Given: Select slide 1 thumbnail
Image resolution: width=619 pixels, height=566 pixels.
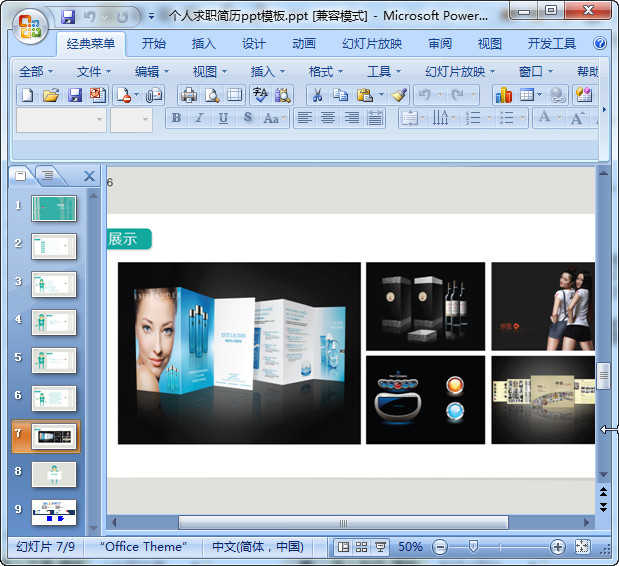Looking at the screenshot, I should (54, 208).
